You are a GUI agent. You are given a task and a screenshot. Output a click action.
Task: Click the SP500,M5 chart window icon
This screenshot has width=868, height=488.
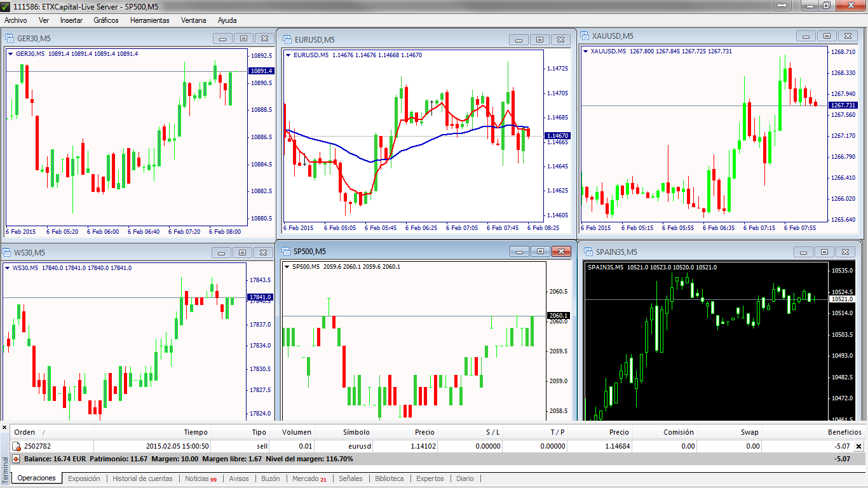[x=285, y=251]
